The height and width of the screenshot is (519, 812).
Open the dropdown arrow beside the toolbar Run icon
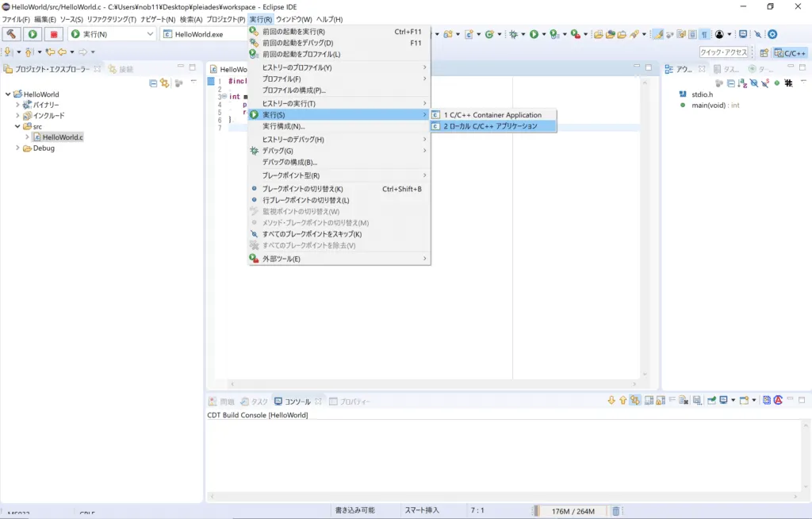(x=544, y=34)
